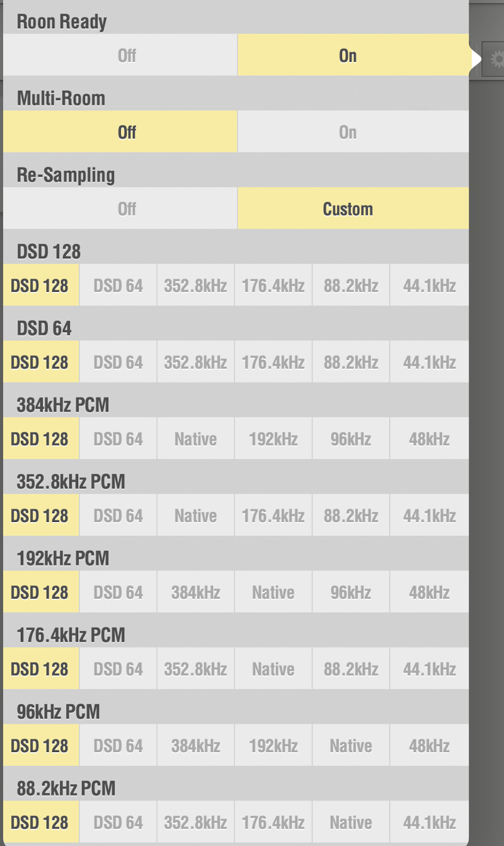Viewport: 504px width, 846px height.
Task: Disable Re-Sampling by selecting Off
Action: tap(120, 209)
